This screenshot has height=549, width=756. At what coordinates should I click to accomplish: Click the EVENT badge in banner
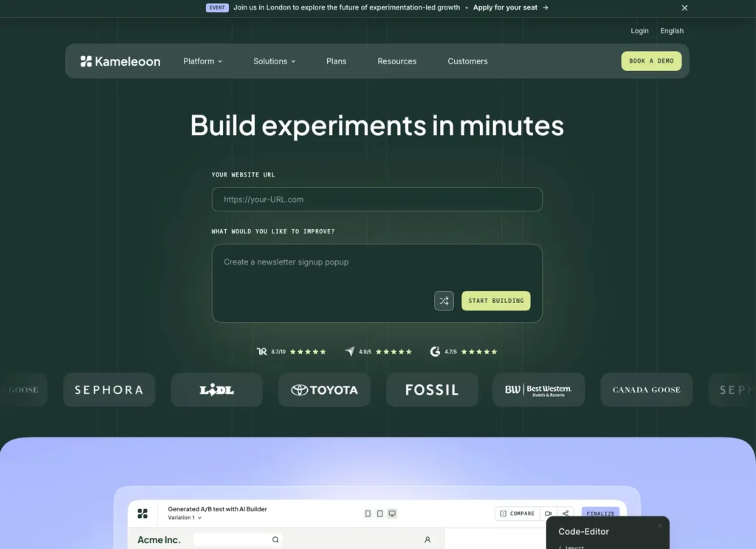tap(217, 7)
